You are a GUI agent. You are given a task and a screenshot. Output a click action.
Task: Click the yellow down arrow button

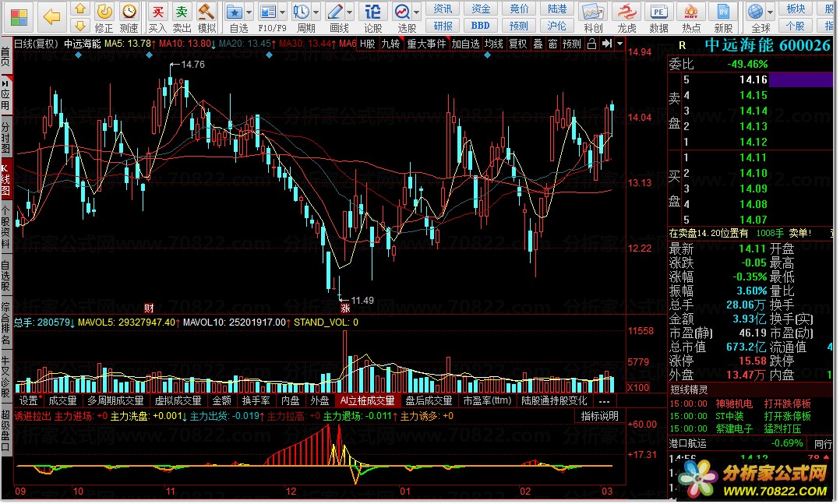coord(79,25)
